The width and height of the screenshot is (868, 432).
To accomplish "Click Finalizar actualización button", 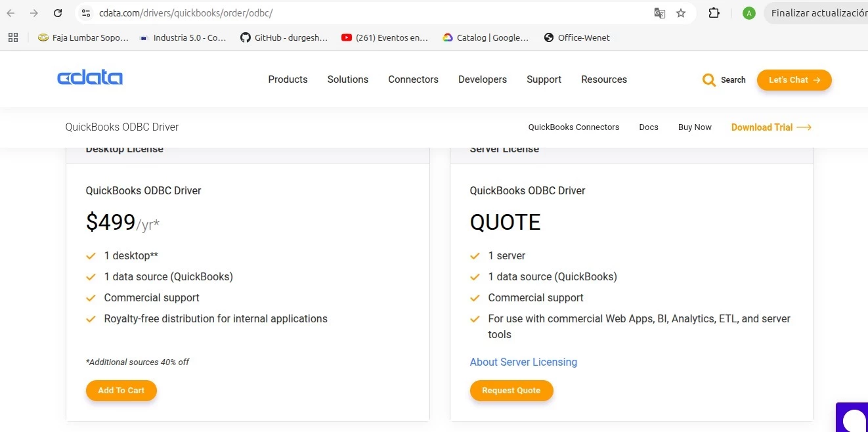I will coord(816,13).
